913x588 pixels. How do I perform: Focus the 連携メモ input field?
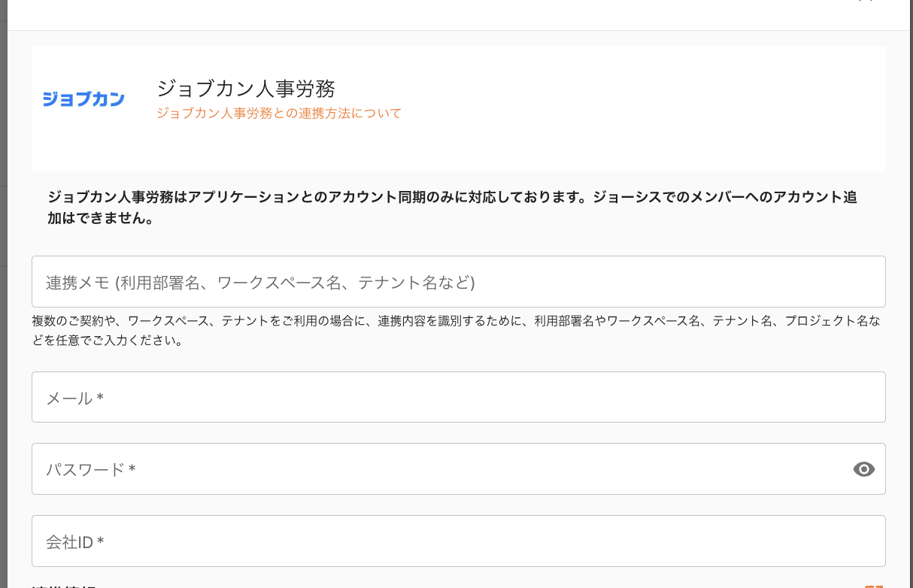tap(458, 282)
